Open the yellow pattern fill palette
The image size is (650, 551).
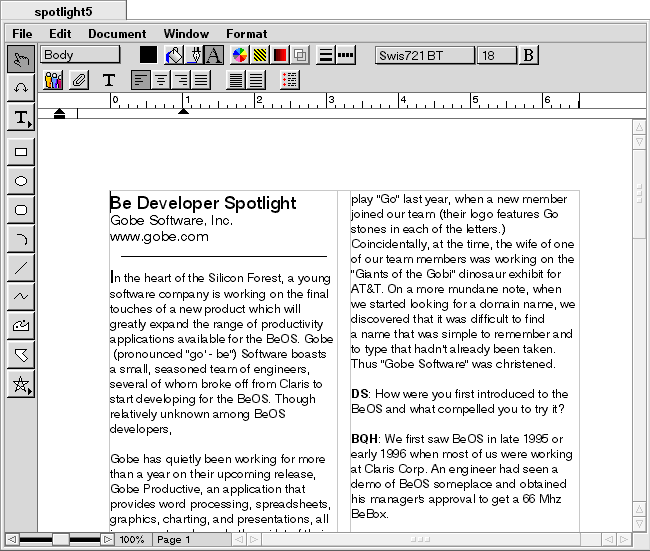(x=260, y=55)
